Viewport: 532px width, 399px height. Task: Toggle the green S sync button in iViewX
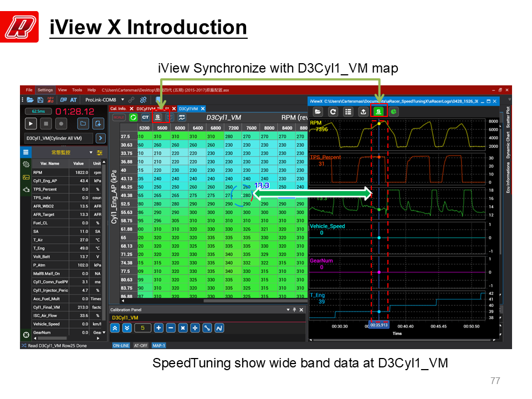[378, 111]
